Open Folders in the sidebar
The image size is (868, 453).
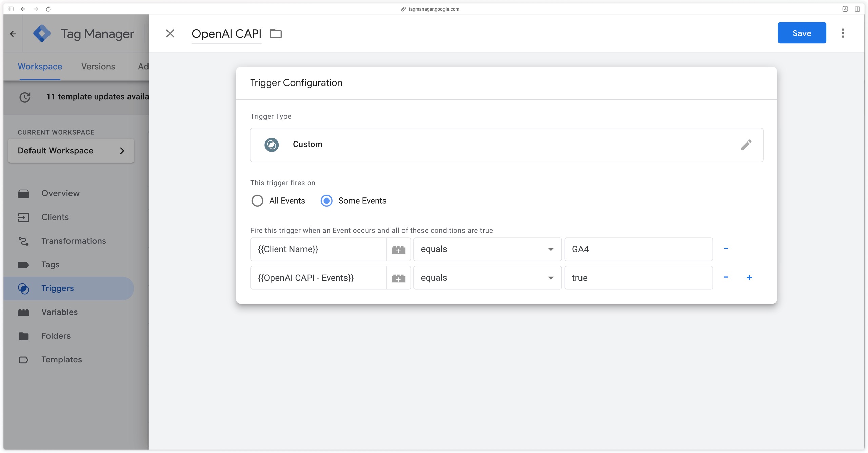coord(56,336)
